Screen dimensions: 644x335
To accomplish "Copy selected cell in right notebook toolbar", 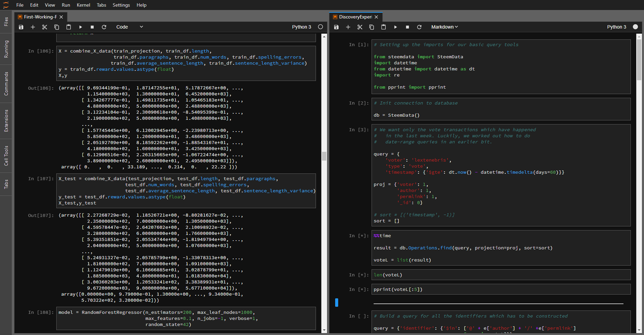I will [x=371, y=27].
